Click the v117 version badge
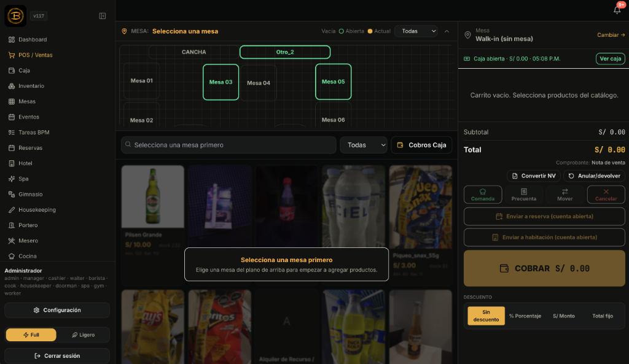The width and height of the screenshot is (629, 364). tap(39, 16)
